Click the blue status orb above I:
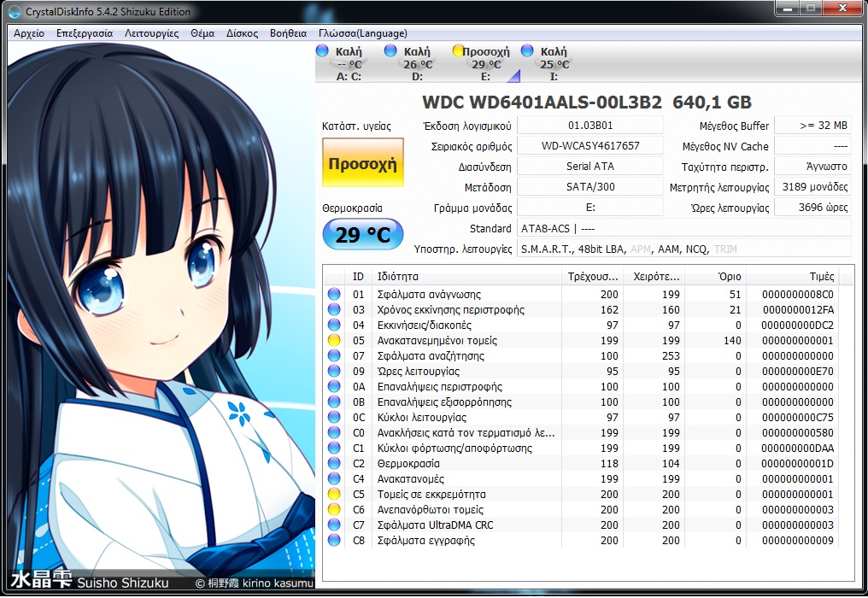868x598 pixels. click(x=527, y=51)
